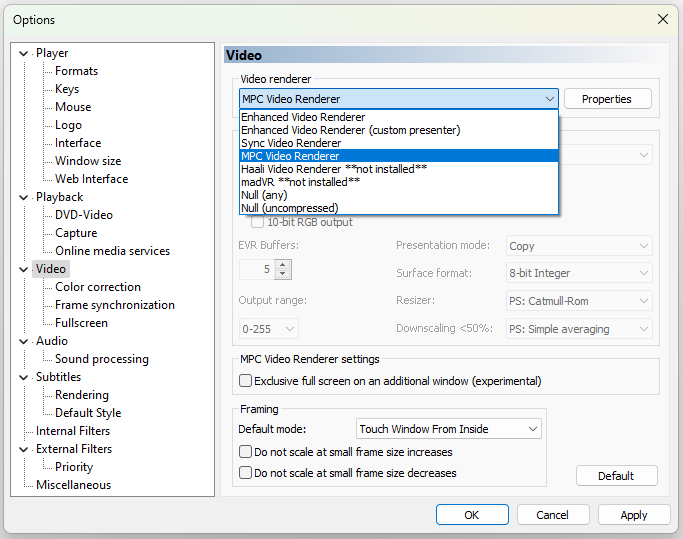The width and height of the screenshot is (683, 539).
Task: Toggle 10-bit RGB output checkbox
Action: point(257,222)
